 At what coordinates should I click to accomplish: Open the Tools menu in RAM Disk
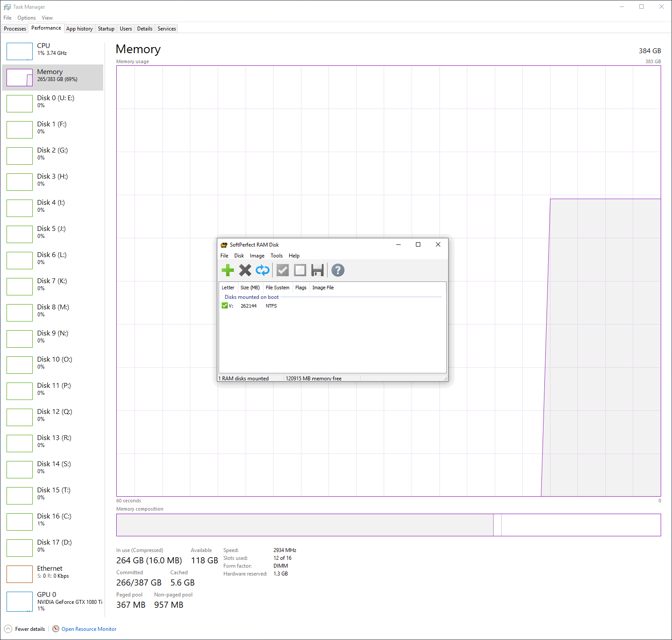[277, 256]
